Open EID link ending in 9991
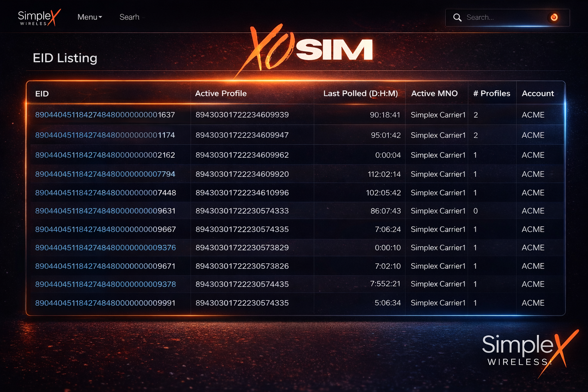588x392 pixels. click(x=105, y=303)
